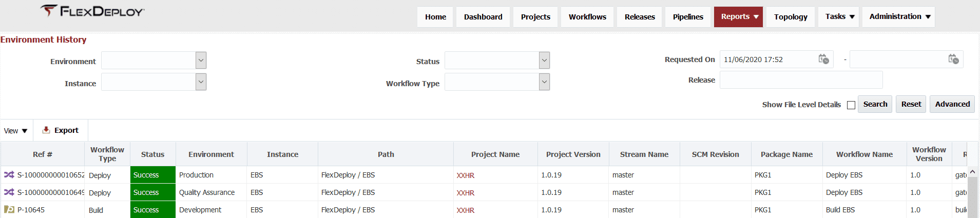Click the Export download icon
Image resolution: width=980 pixels, height=218 pixels.
point(46,130)
